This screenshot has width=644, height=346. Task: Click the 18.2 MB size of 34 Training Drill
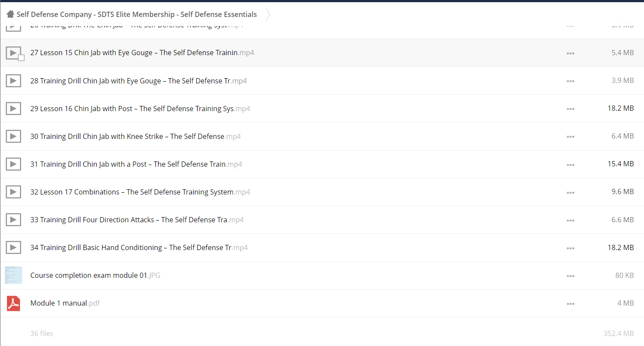click(x=621, y=247)
